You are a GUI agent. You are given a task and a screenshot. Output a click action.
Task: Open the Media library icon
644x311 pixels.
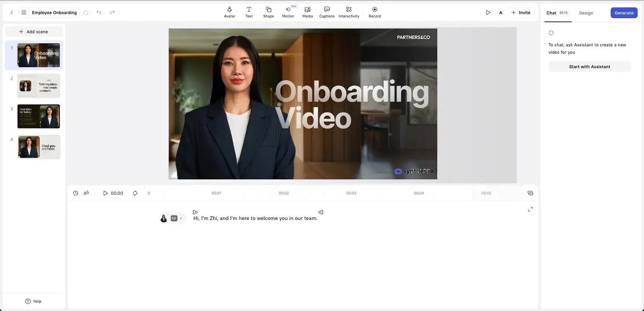(307, 9)
